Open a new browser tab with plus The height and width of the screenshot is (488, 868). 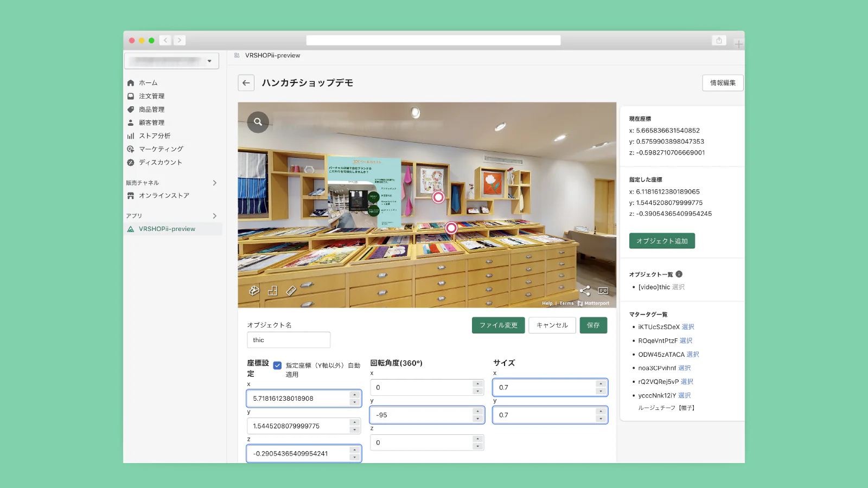pos(738,44)
